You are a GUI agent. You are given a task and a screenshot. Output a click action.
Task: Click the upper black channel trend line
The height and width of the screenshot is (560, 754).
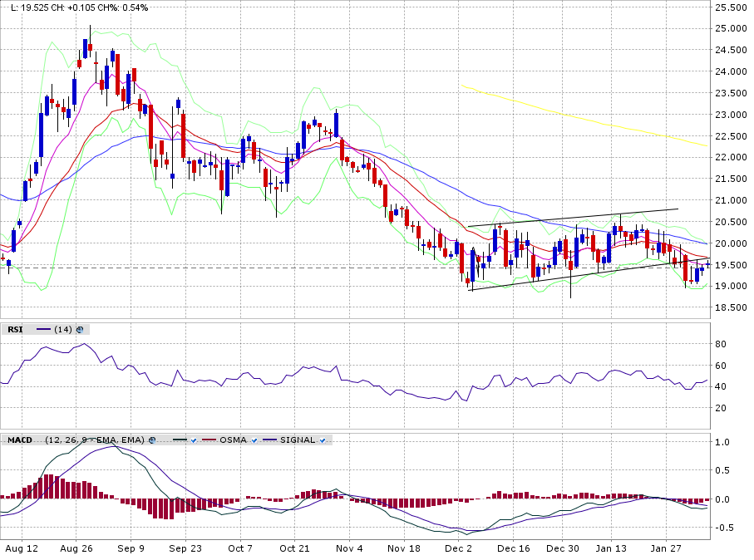click(574, 218)
